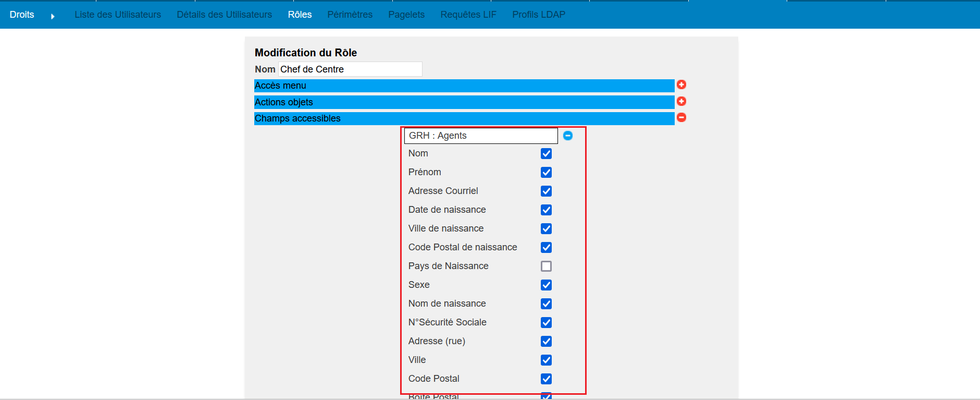This screenshot has width=980, height=400.
Task: Toggle the Adresse Courriel checkbox
Action: point(546,191)
